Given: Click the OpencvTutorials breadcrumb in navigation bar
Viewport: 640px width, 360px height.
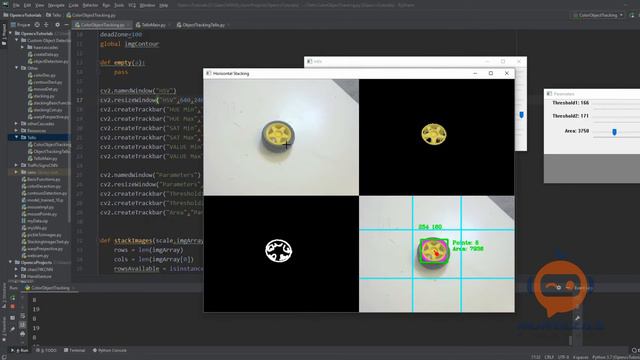Looking at the screenshot, I should (22, 15).
